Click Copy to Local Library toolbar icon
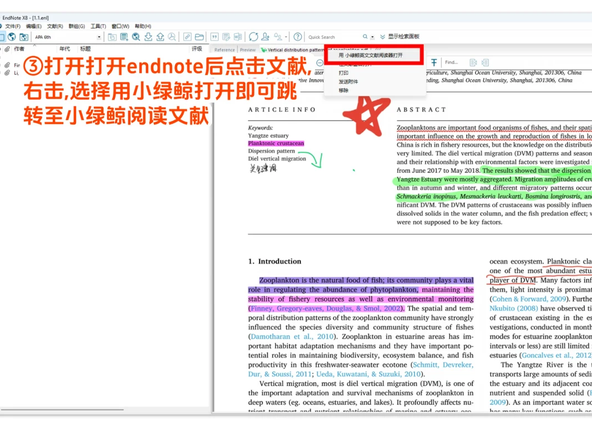The image size is (592, 430). pos(112,37)
